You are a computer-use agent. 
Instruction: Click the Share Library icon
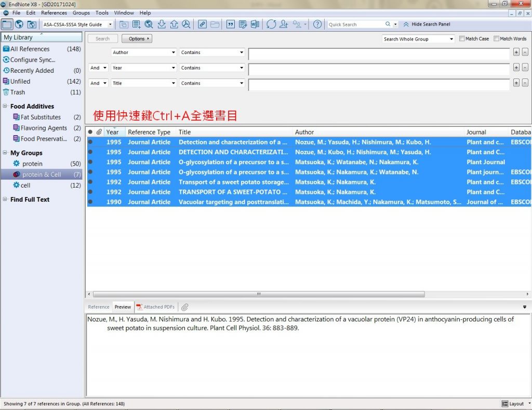pyautogui.click(x=284, y=24)
